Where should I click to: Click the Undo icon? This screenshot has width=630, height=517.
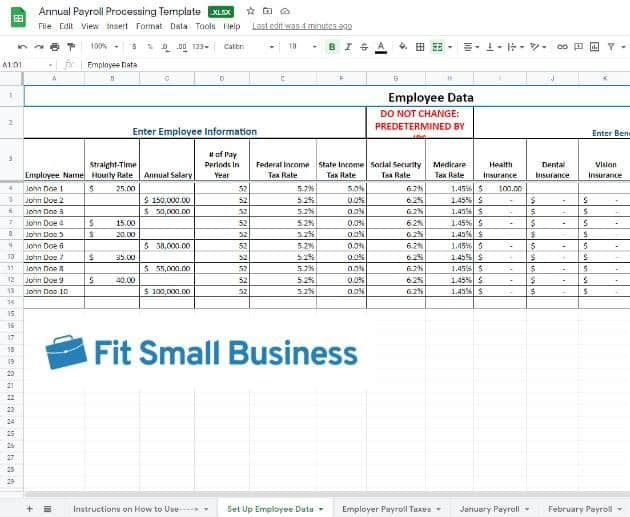click(22, 47)
